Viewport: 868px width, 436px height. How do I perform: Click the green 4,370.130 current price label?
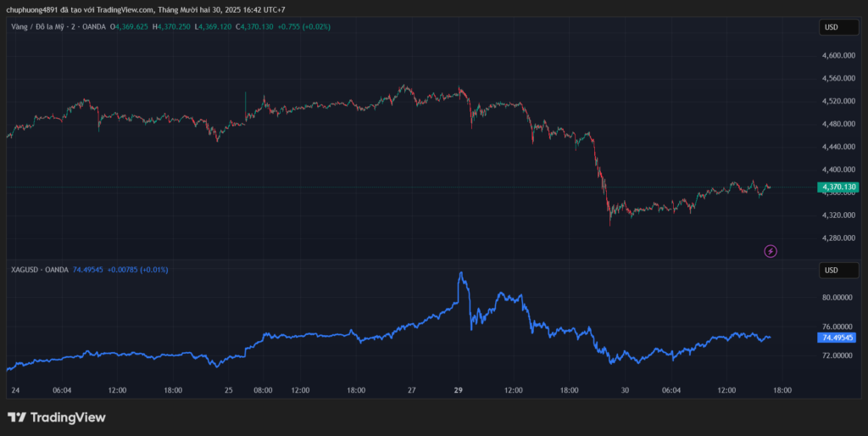coord(837,187)
